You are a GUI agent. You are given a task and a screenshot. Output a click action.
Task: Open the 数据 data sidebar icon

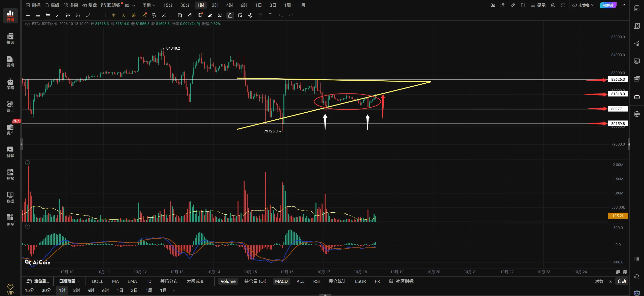[x=10, y=197]
